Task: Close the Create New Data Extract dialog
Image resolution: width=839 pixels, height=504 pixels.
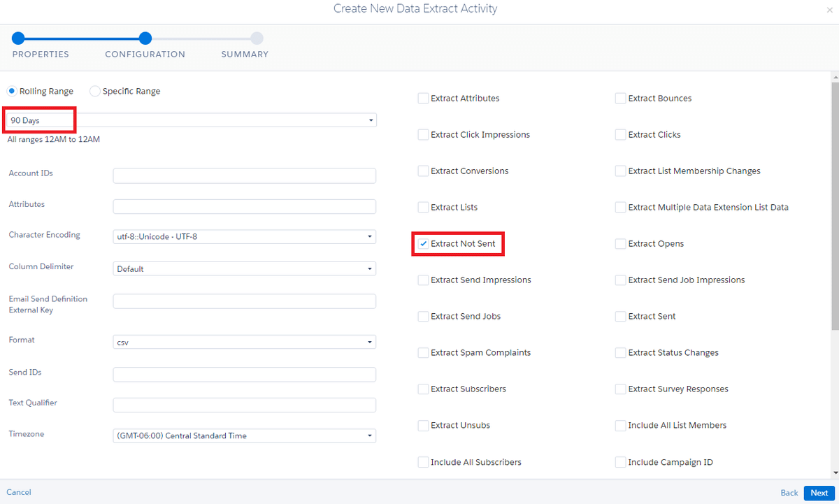Action: 829,10
